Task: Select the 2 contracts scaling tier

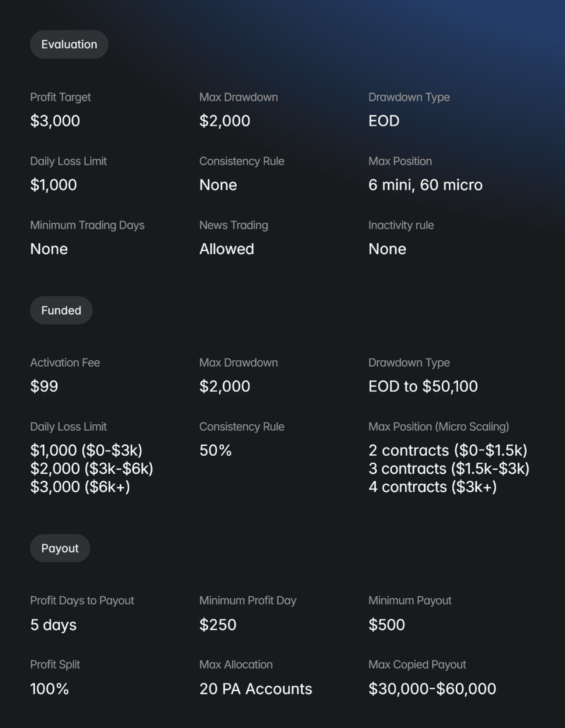Action: coord(448,450)
